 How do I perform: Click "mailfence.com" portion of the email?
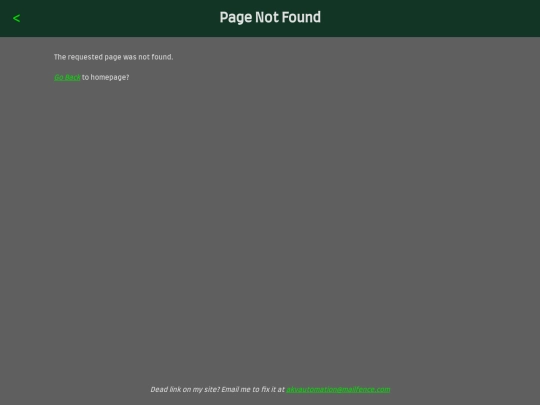click(x=366, y=390)
